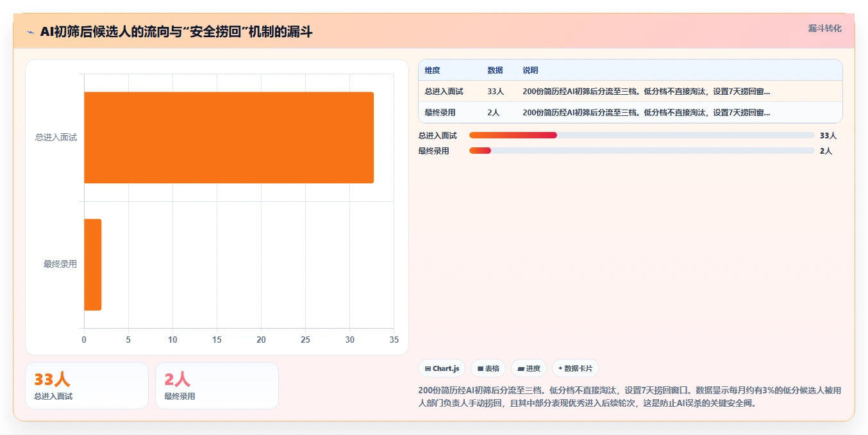868x435 pixels.
Task: Click the 33人 data card
Action: point(87,386)
